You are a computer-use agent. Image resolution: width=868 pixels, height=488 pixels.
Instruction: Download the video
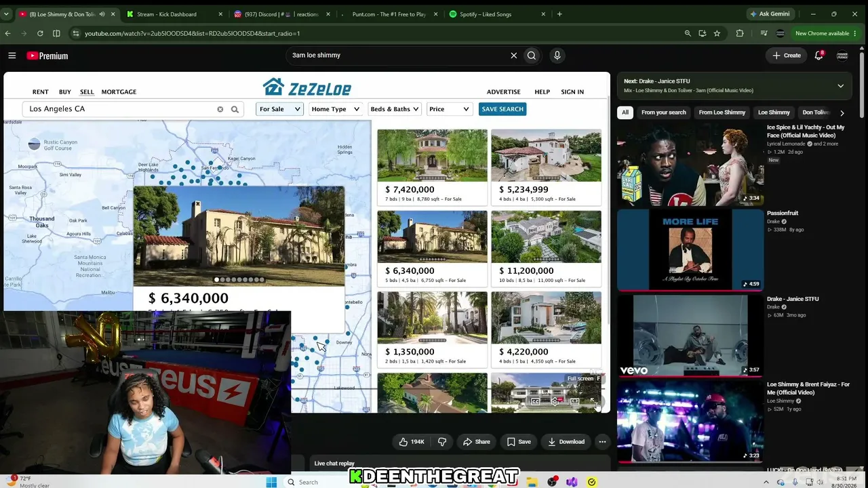tap(566, 442)
